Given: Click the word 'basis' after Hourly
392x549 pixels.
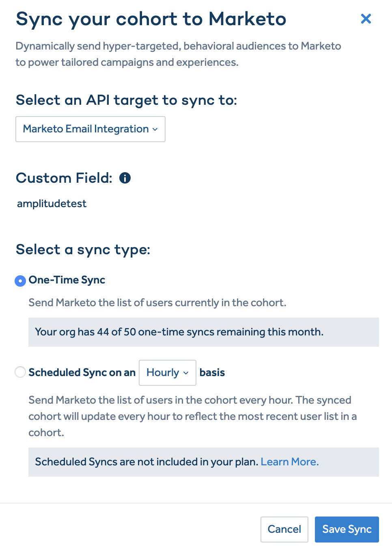Looking at the screenshot, I should pyautogui.click(x=212, y=372).
